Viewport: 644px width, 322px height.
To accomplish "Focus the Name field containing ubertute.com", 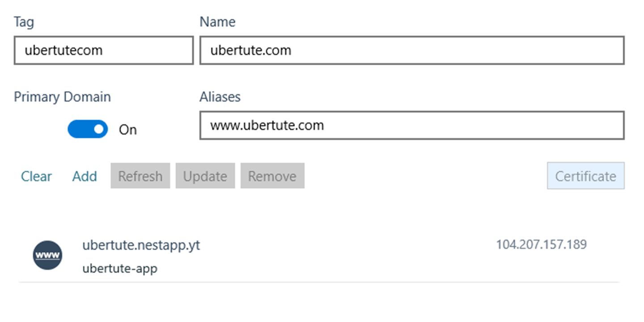I will (412, 50).
